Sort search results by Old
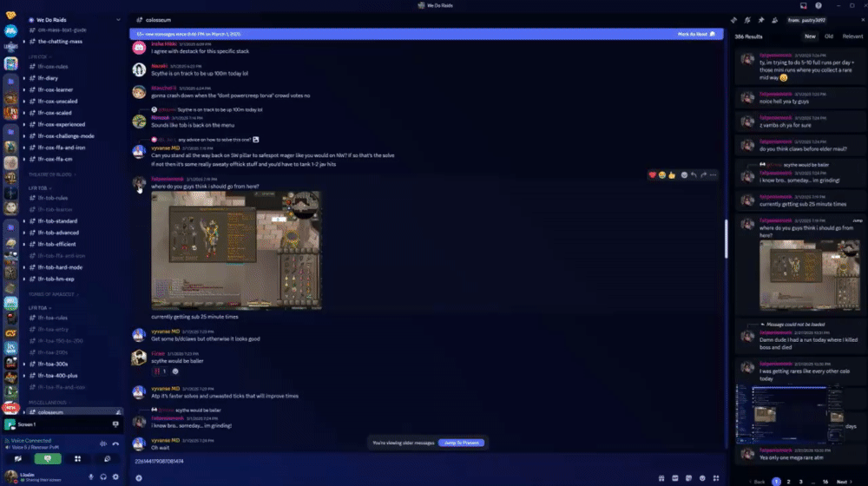This screenshot has height=486, width=868. point(829,36)
